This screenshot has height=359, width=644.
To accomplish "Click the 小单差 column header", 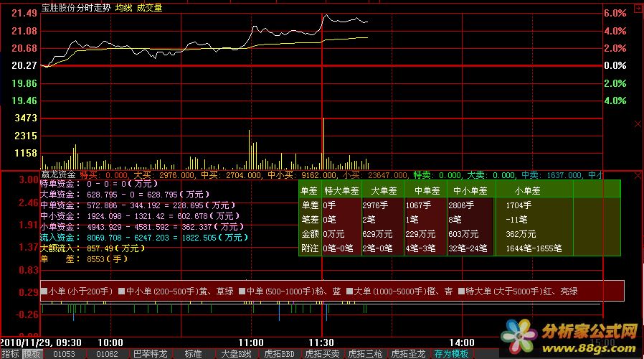I will coord(527,191).
